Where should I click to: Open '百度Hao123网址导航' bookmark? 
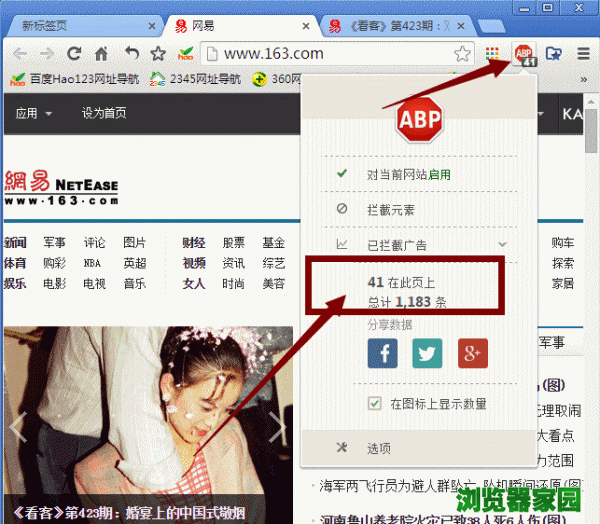coord(70,78)
